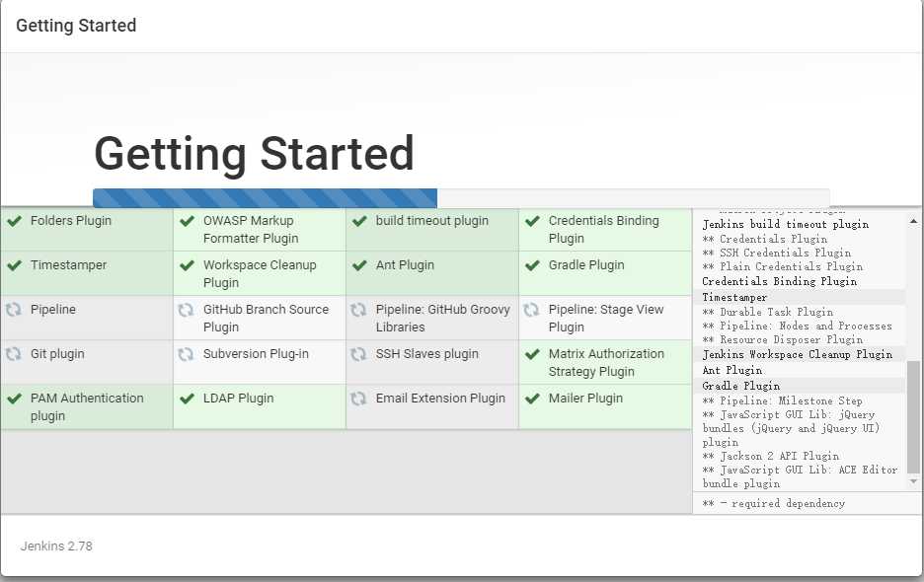Screen dimensions: 924x582
Task: Select the Credentials Binding Plugin grid label
Action: 603,230
